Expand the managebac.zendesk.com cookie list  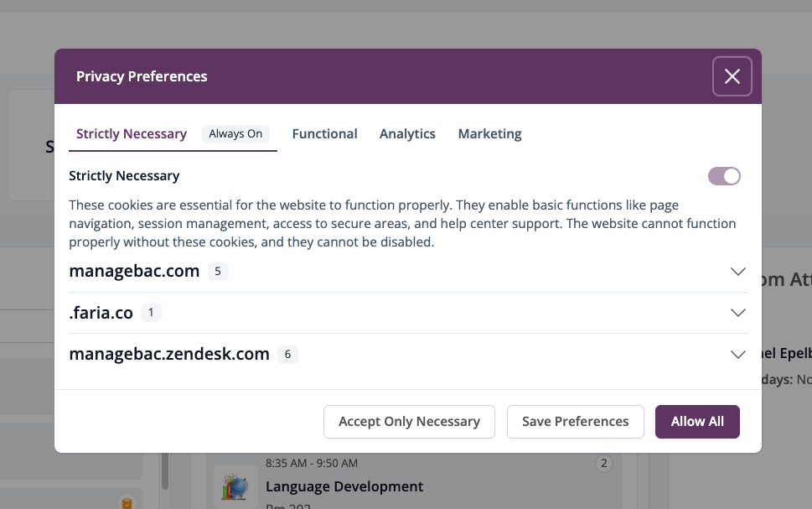coord(738,354)
